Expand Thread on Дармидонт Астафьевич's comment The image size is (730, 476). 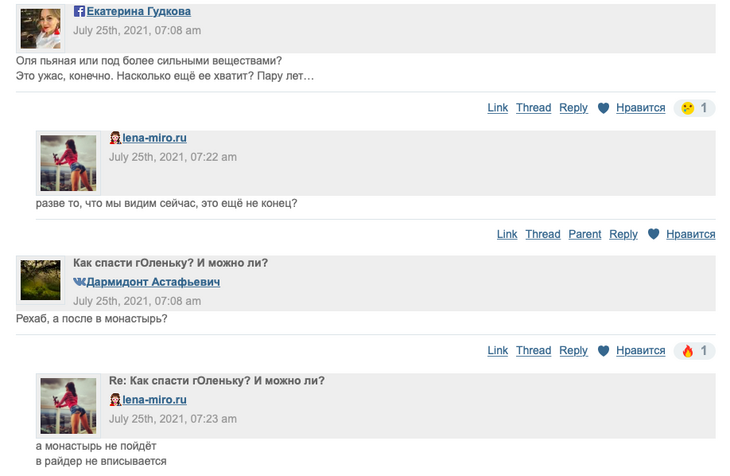pyautogui.click(x=533, y=351)
